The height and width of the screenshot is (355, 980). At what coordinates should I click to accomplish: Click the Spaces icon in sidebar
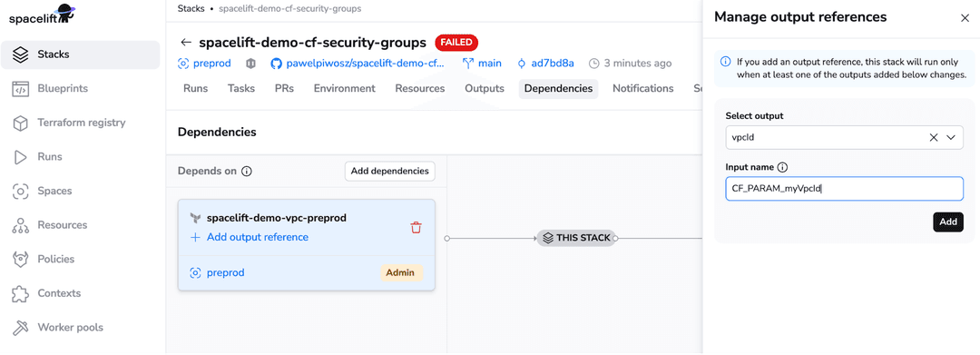tap(21, 192)
